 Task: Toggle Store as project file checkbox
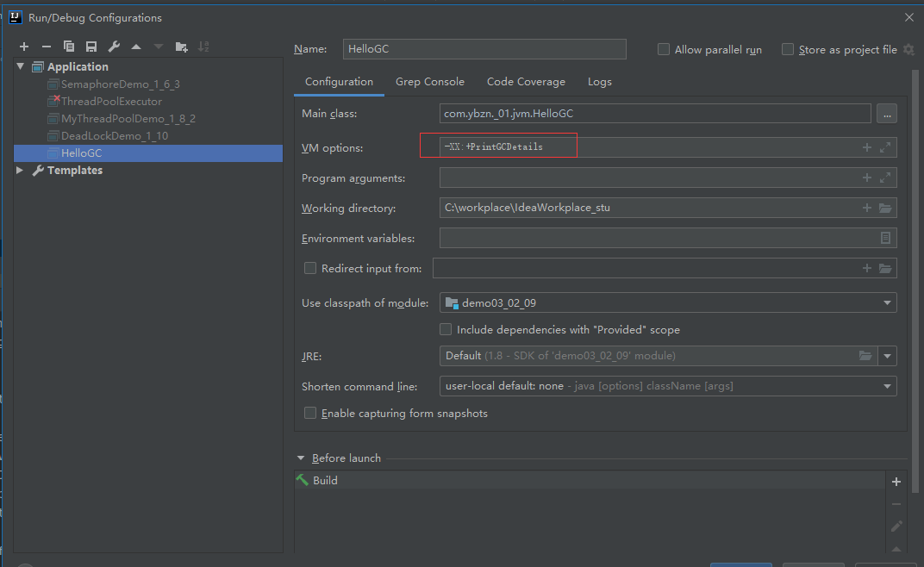click(787, 49)
